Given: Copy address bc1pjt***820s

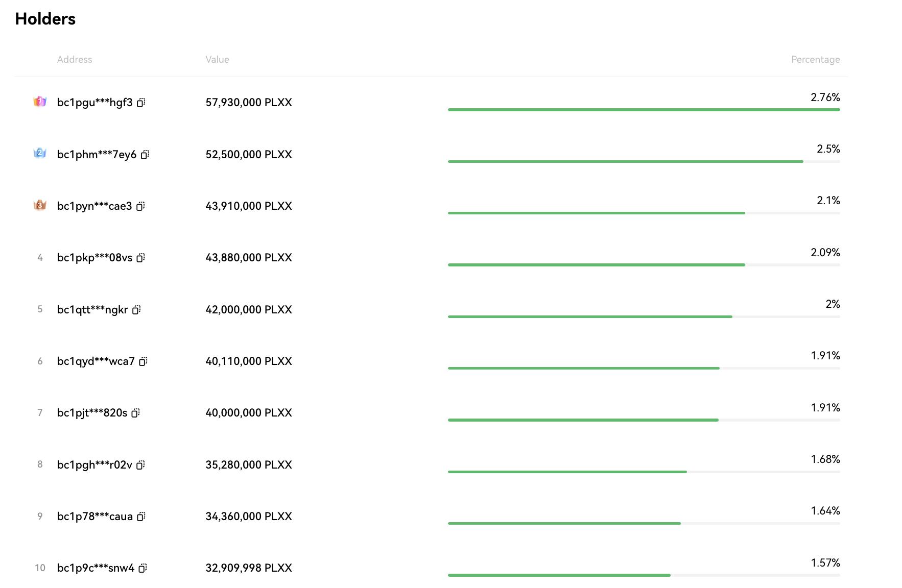Looking at the screenshot, I should point(135,413).
